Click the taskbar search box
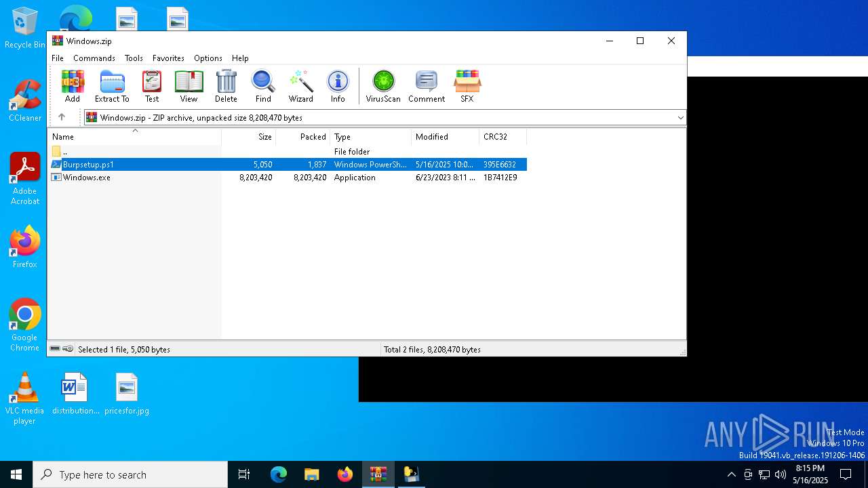Image resolution: width=868 pixels, height=488 pixels. [130, 474]
